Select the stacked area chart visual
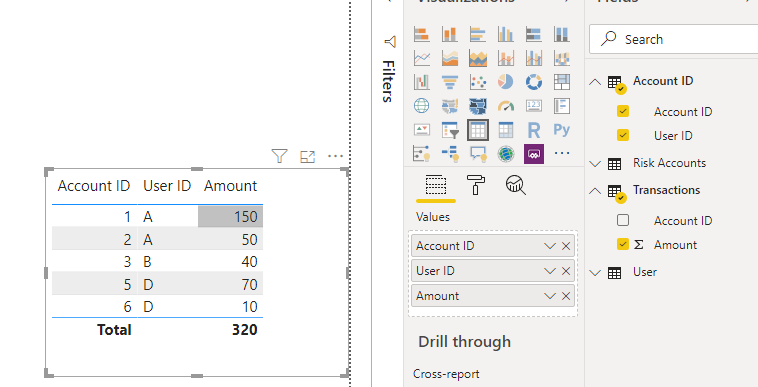Screen dimensions: 758x387 [x=478, y=58]
